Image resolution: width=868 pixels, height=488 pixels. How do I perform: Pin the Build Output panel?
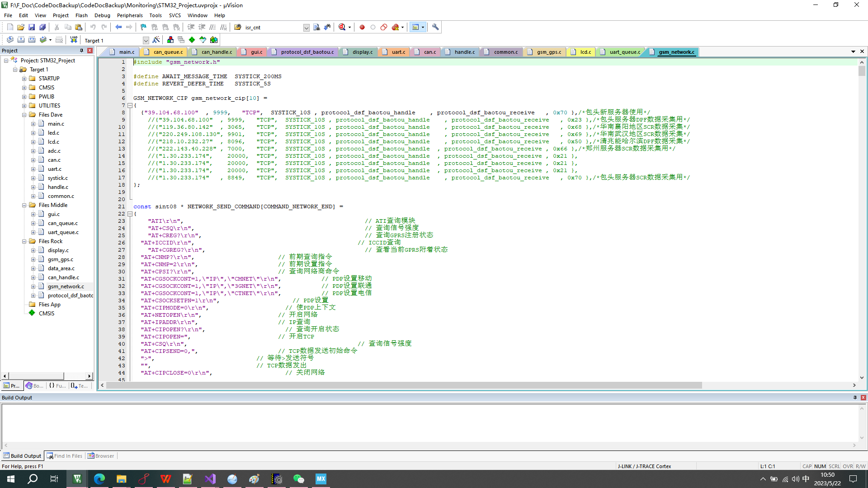click(855, 398)
